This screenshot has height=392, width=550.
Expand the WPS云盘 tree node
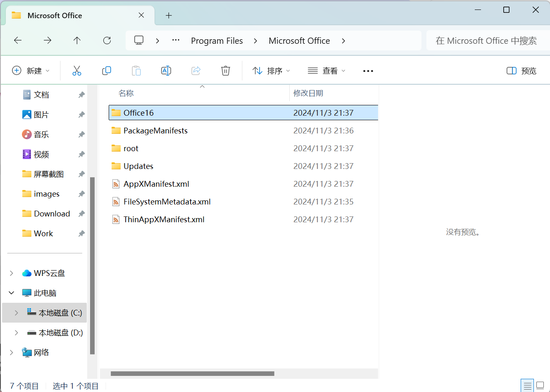tap(12, 273)
